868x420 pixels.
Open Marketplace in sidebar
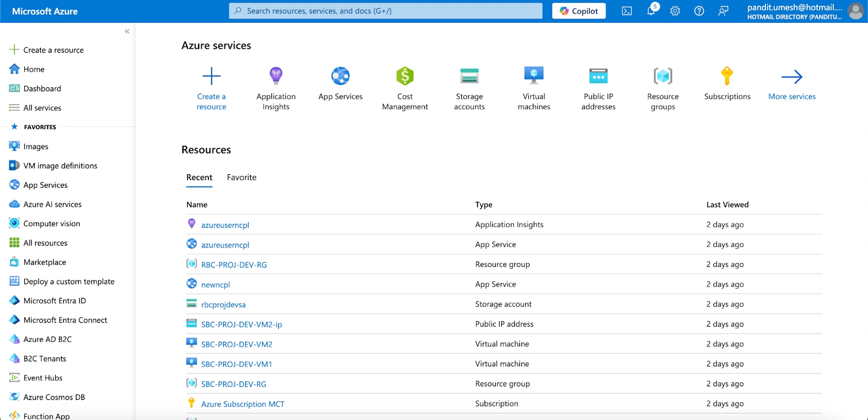click(44, 262)
